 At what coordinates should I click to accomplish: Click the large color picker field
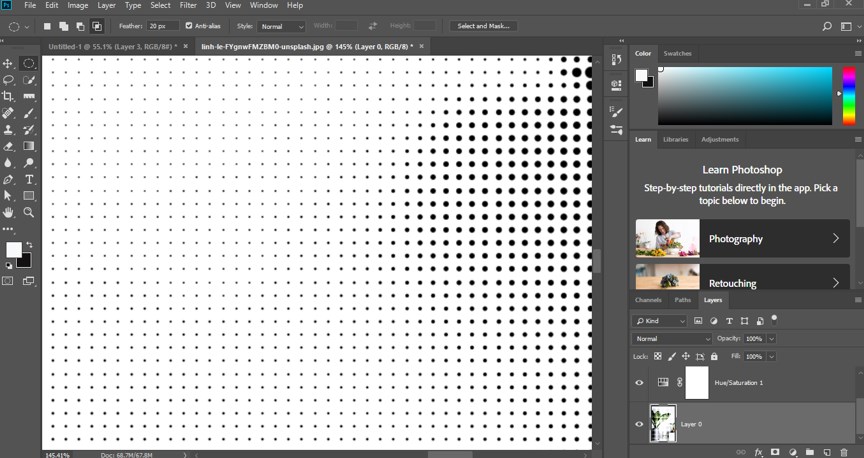[x=744, y=96]
